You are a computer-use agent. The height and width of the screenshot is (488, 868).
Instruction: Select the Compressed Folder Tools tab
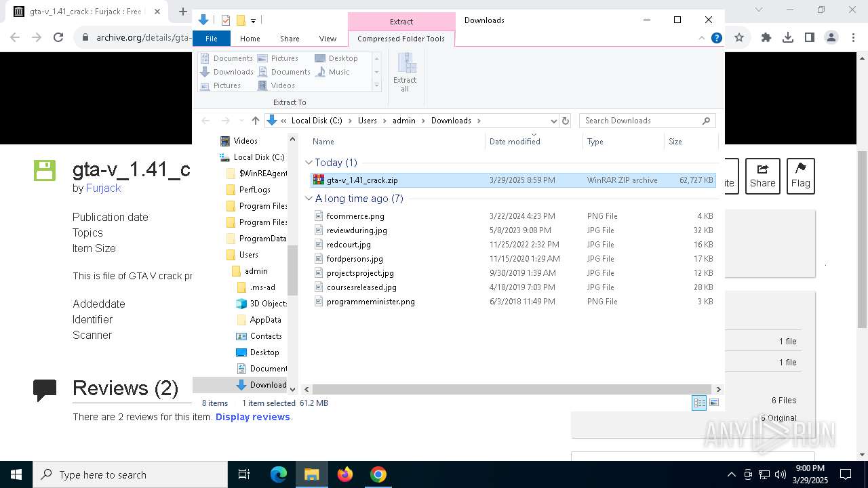401,39
